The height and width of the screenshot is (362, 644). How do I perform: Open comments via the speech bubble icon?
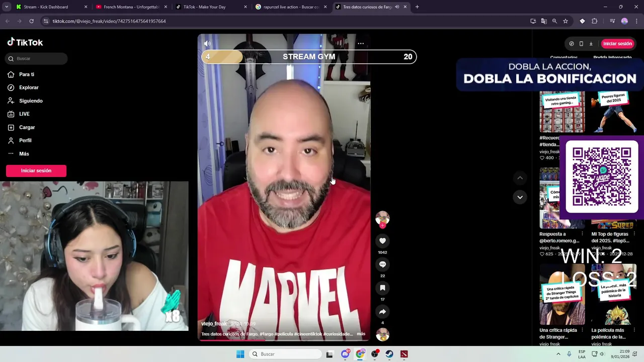[382, 264]
